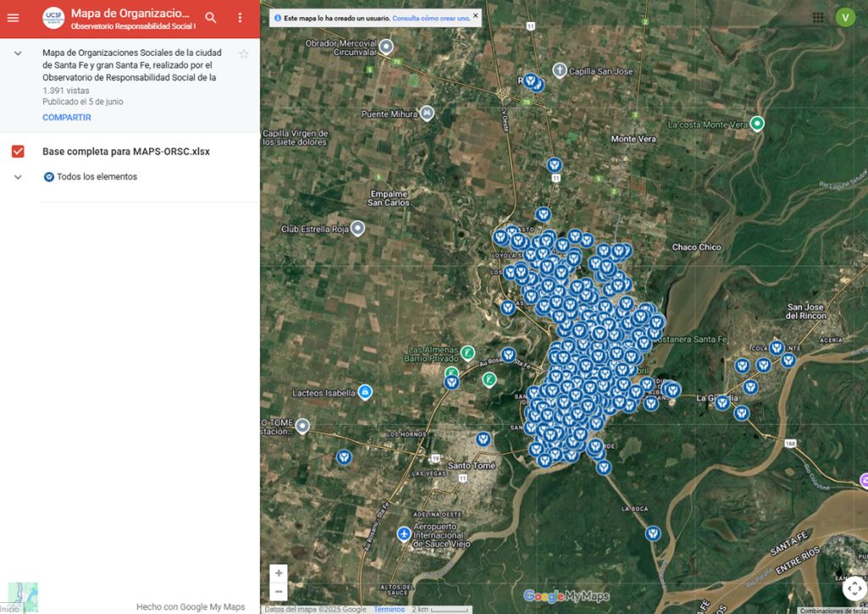Image resolution: width=868 pixels, height=614 pixels.
Task: Select the Lacteos Isabella map pin
Action: pyautogui.click(x=364, y=392)
